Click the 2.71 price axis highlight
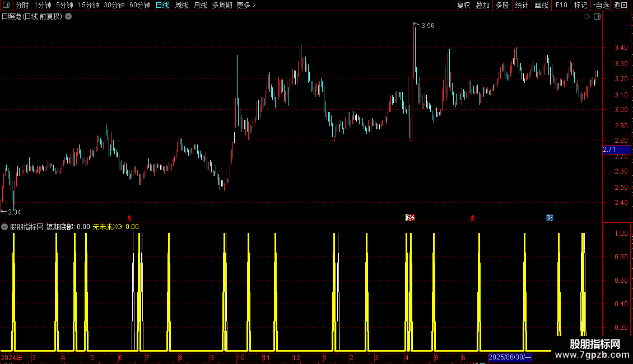 coord(616,150)
